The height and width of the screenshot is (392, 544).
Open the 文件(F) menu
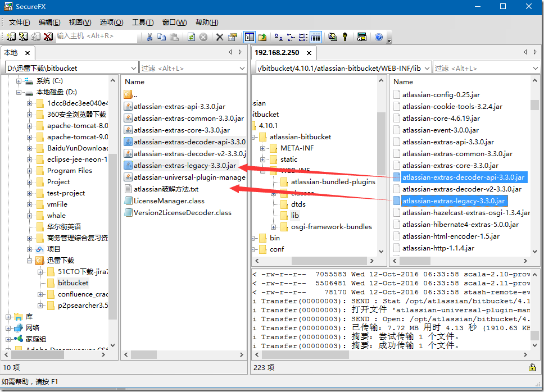pos(20,22)
